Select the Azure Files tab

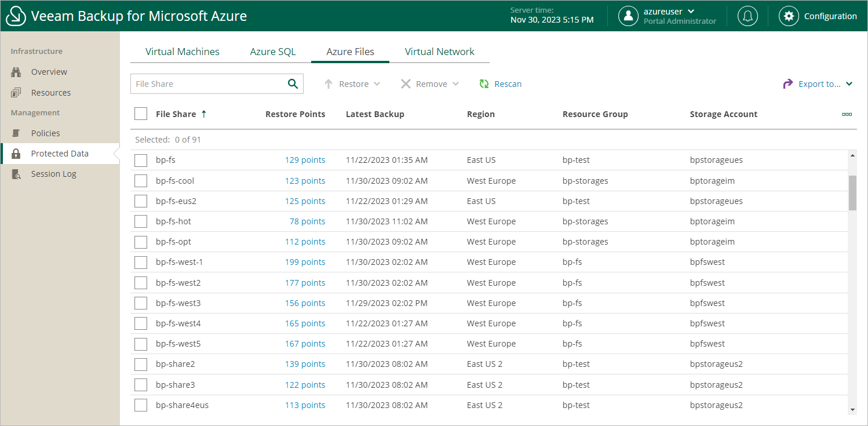350,52
